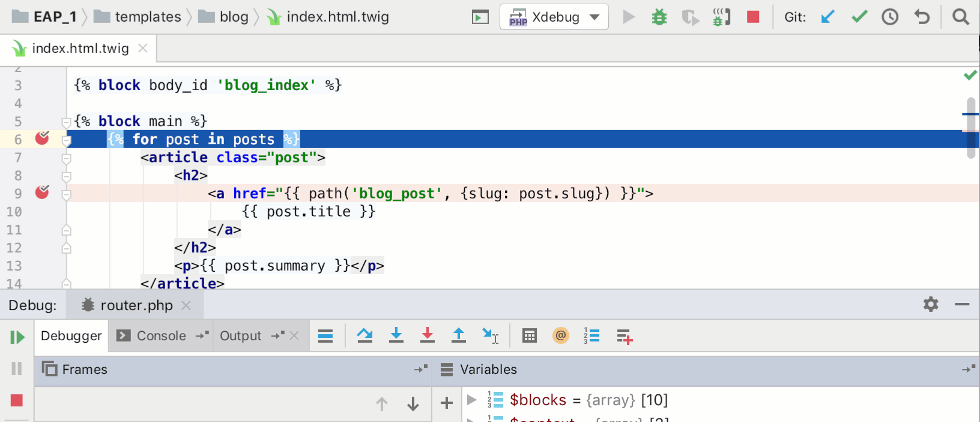Collapse the block main fold on line 5
The image size is (980, 422).
tap(67, 122)
